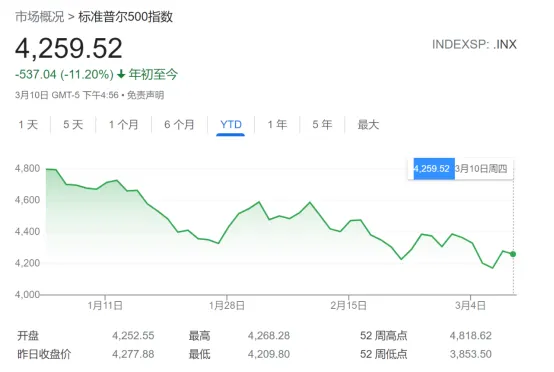The image size is (554, 372).
Task: Click the 1月11日 x-axis label
Action: coord(105,305)
